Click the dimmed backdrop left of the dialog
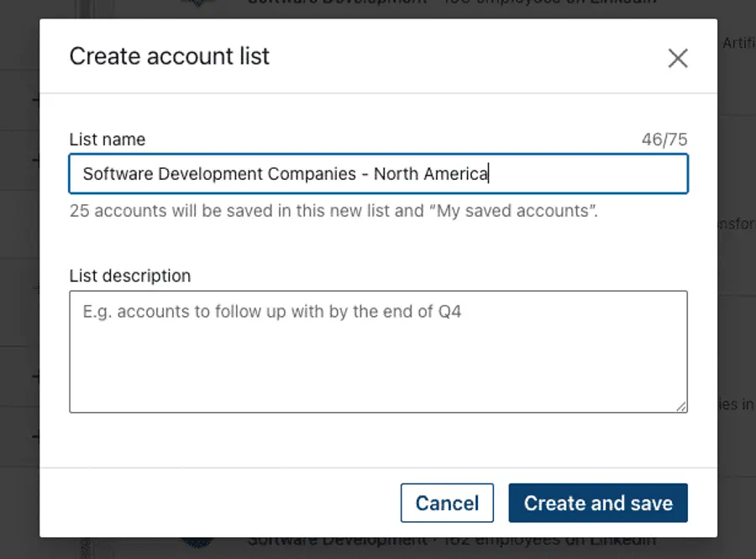Image resolution: width=756 pixels, height=559 pixels. point(18,277)
